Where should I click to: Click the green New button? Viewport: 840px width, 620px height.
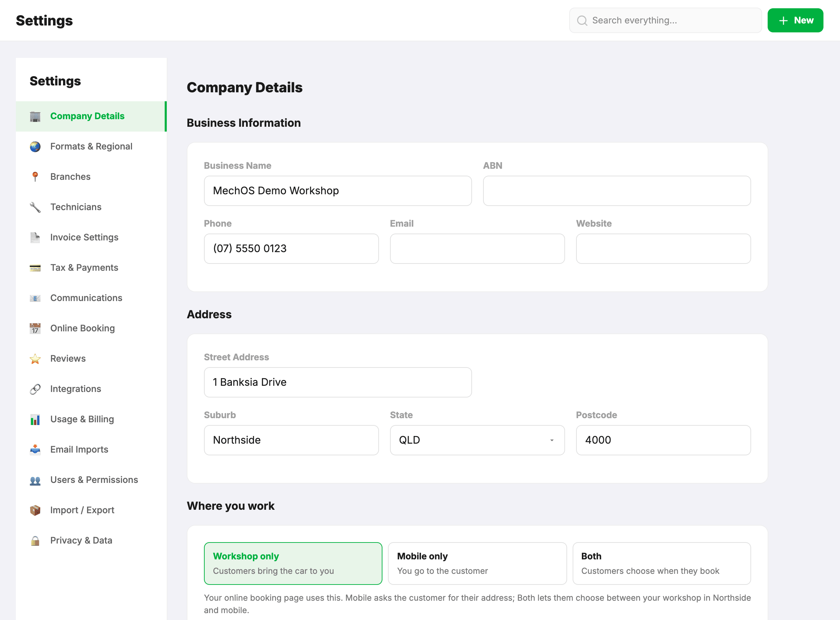[795, 20]
